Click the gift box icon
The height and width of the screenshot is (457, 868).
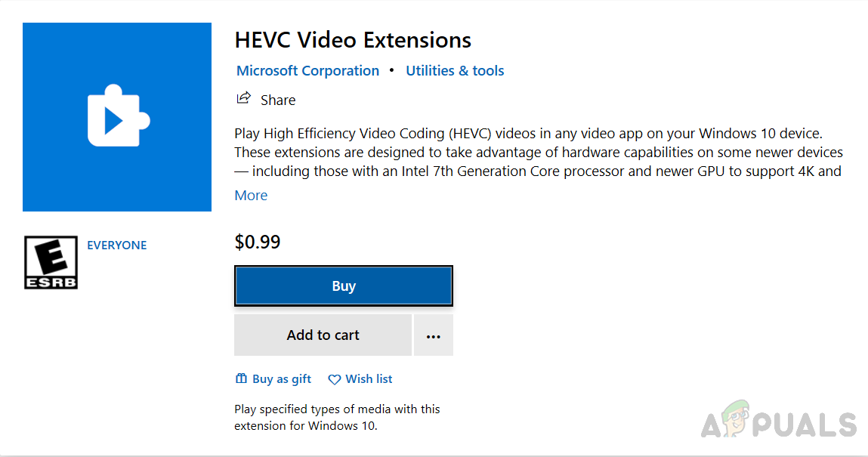[x=242, y=379]
